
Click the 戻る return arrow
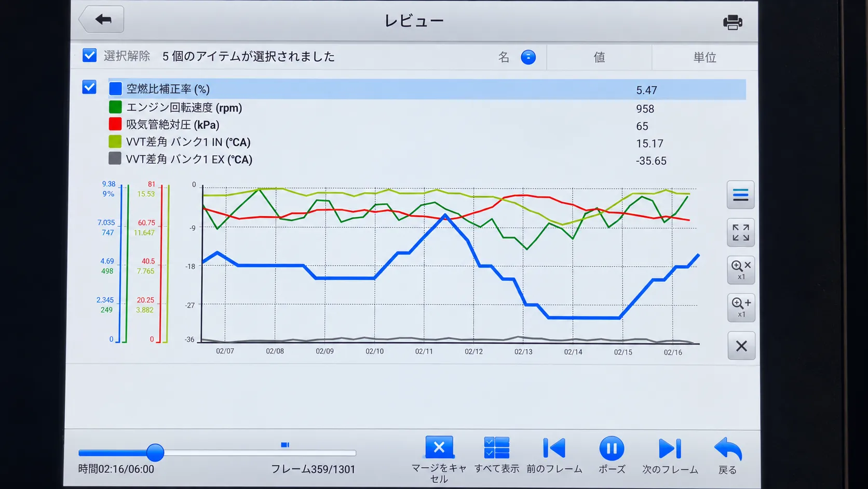coord(728,456)
